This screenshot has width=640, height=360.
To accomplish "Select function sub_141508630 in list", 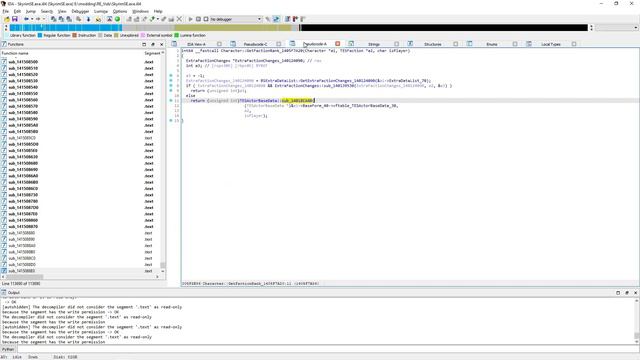I will pos(23,157).
